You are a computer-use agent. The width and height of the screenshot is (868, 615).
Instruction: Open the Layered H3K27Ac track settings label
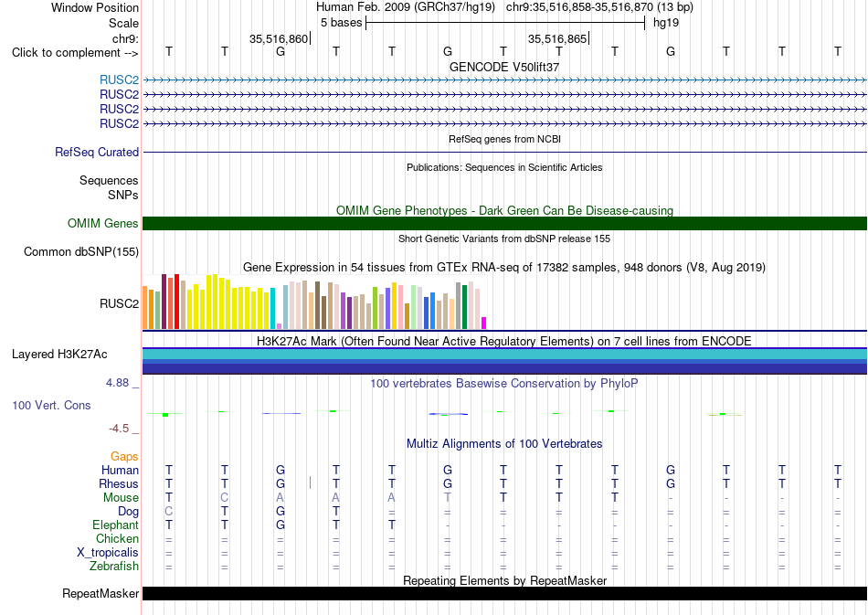point(59,355)
